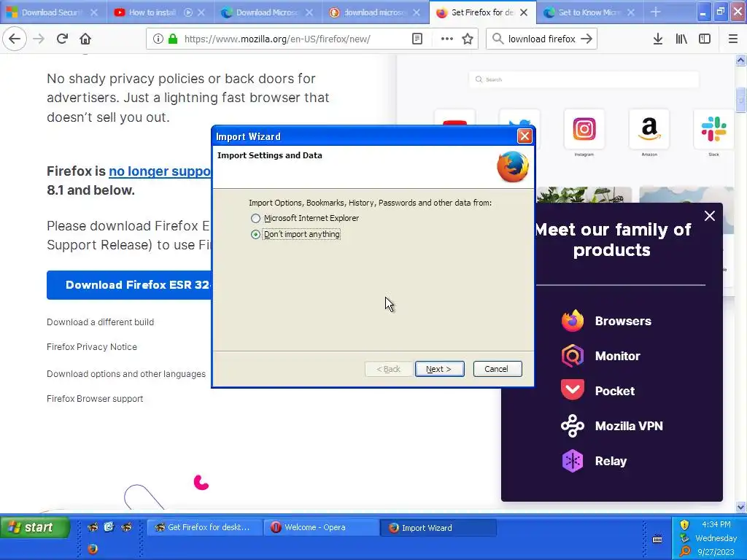The image size is (747, 560).
Task: Click the Download Firefox ESR 32 button
Action: tap(130, 285)
